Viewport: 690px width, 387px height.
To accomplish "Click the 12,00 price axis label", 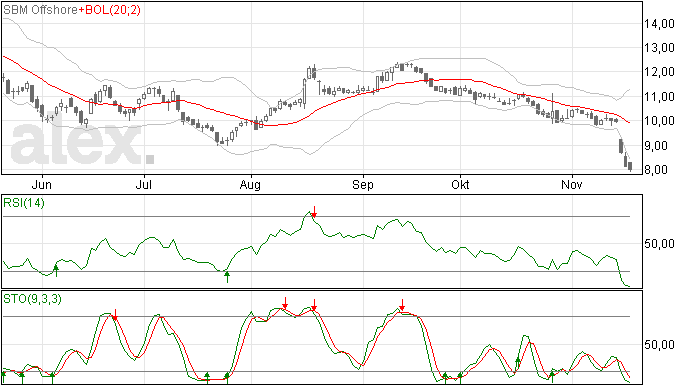I will (659, 72).
